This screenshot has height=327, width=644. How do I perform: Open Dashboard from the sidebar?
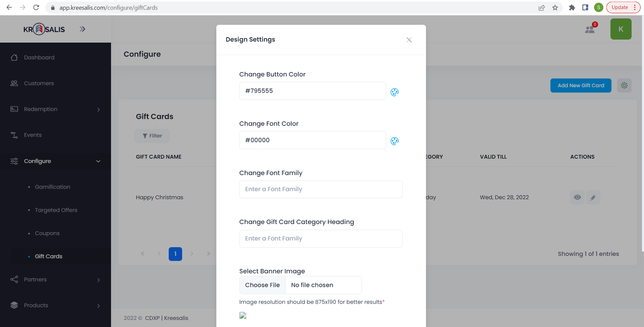pos(39,57)
